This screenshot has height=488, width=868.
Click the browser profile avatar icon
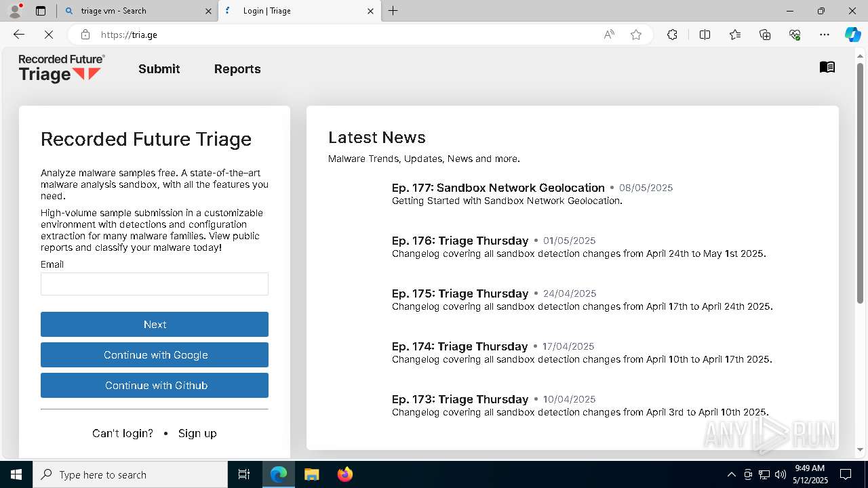(x=15, y=11)
